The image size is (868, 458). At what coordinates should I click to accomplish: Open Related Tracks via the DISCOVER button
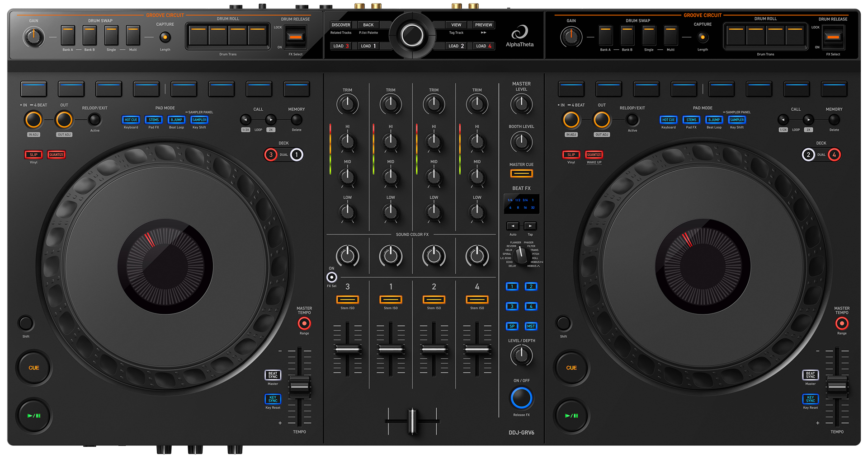click(x=341, y=24)
